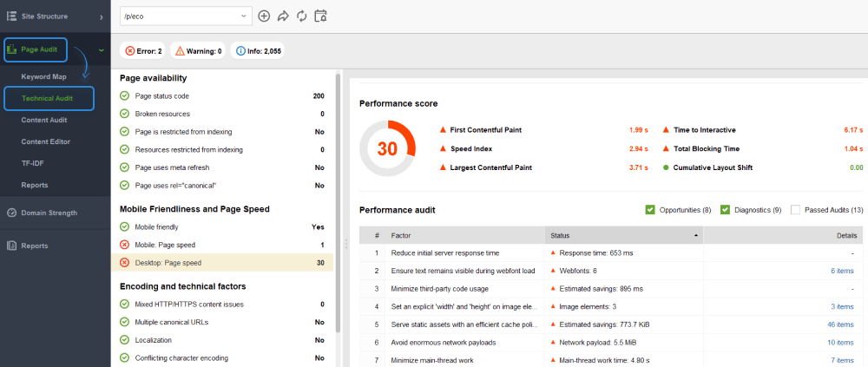Click the performance score 30 donut chart
The height and width of the screenshot is (367, 868).
click(387, 148)
